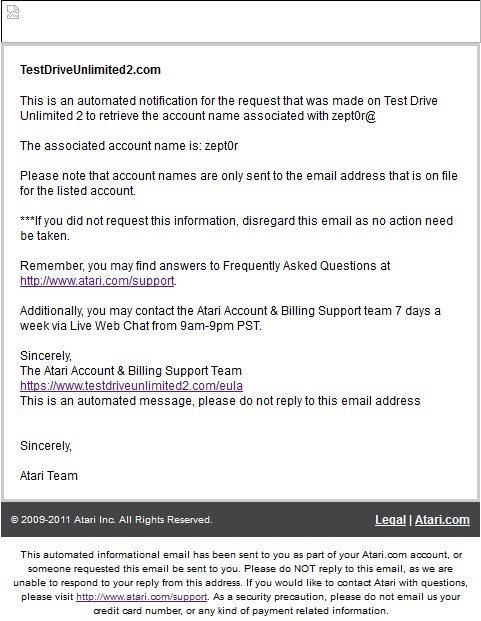This screenshot has width=481, height=621.
Task: Click the 2009-2011 Atari Inc. copyright notice
Action: [x=112, y=520]
